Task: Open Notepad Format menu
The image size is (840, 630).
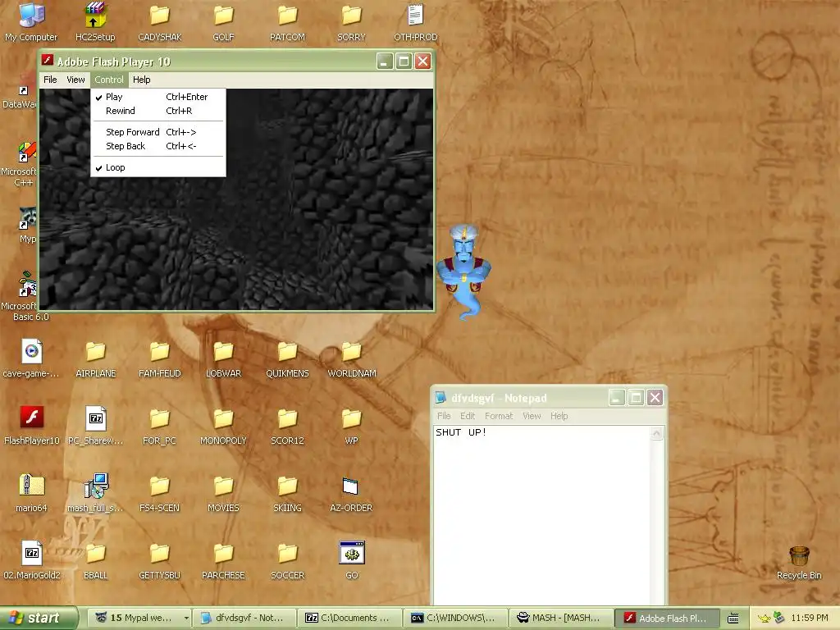Action: (498, 416)
